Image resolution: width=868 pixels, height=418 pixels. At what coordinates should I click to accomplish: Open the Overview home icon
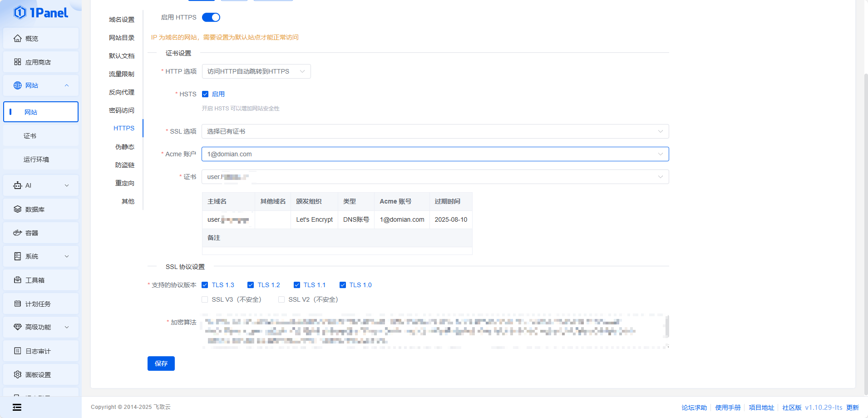click(18, 39)
